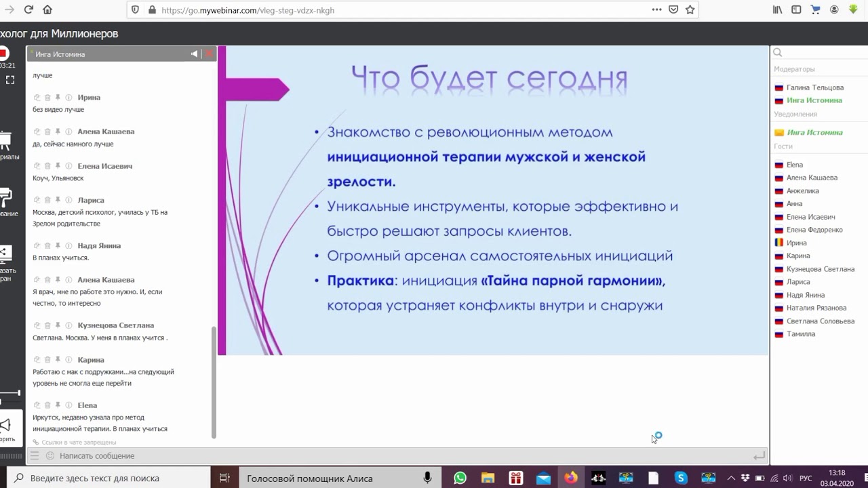Screen dimensions: 868x488
Task: Toggle system volume icon in tray
Action: (x=789, y=479)
